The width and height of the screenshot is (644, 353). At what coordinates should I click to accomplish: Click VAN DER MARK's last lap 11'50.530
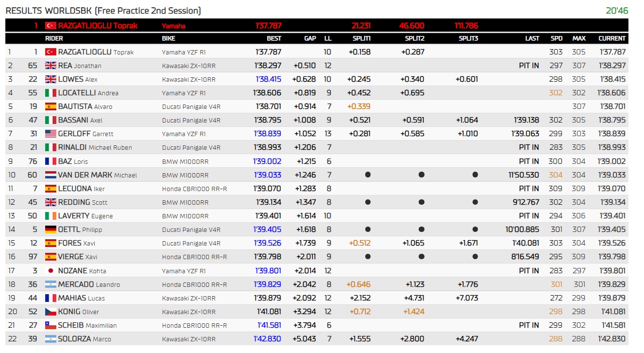tap(524, 175)
